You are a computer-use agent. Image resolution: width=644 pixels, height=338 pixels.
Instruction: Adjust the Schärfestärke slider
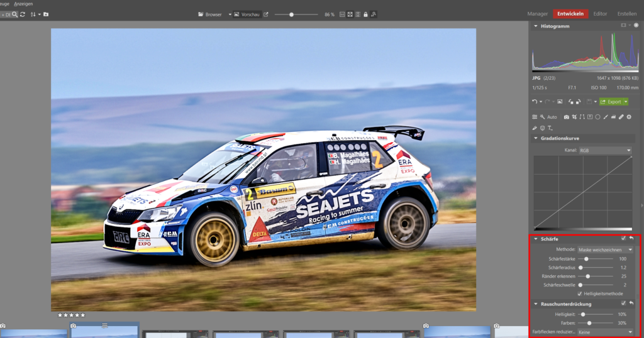(596, 259)
